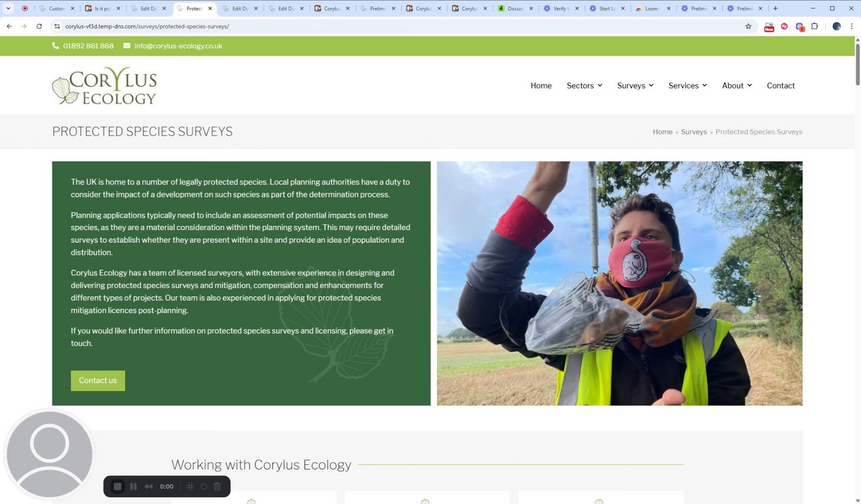Viewport: 861px width, 504px height.
Task: Click the address bar URL
Action: [147, 26]
